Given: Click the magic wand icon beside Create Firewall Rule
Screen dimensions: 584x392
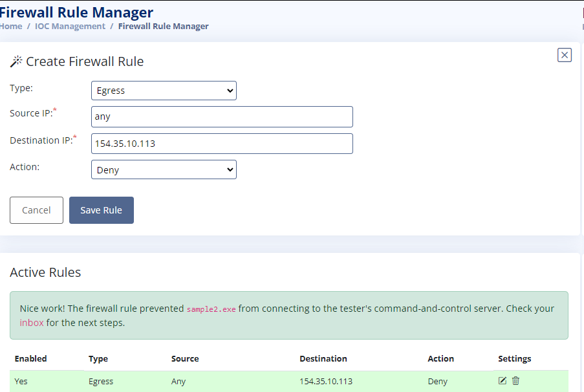Looking at the screenshot, I should click(x=16, y=61).
